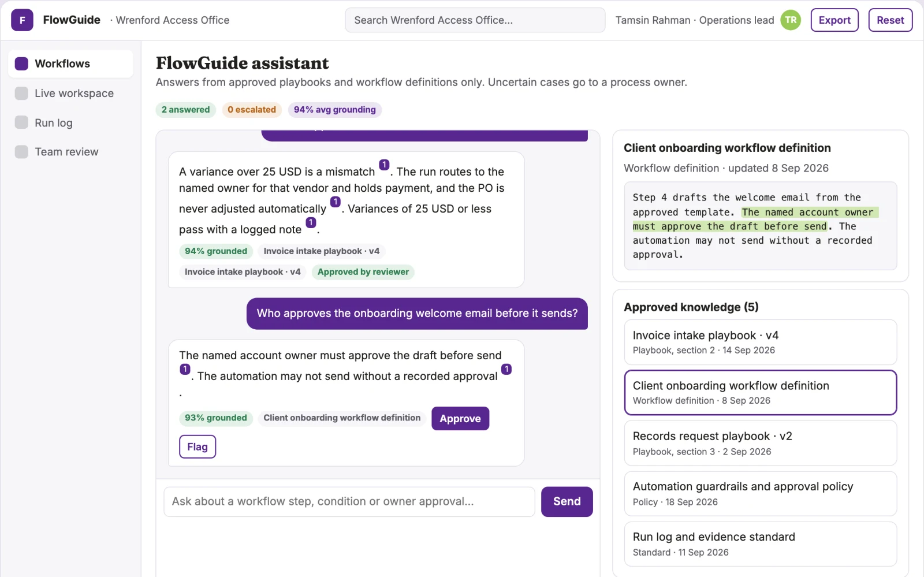Flag the onboarding email answer
924x577 pixels.
tap(198, 447)
